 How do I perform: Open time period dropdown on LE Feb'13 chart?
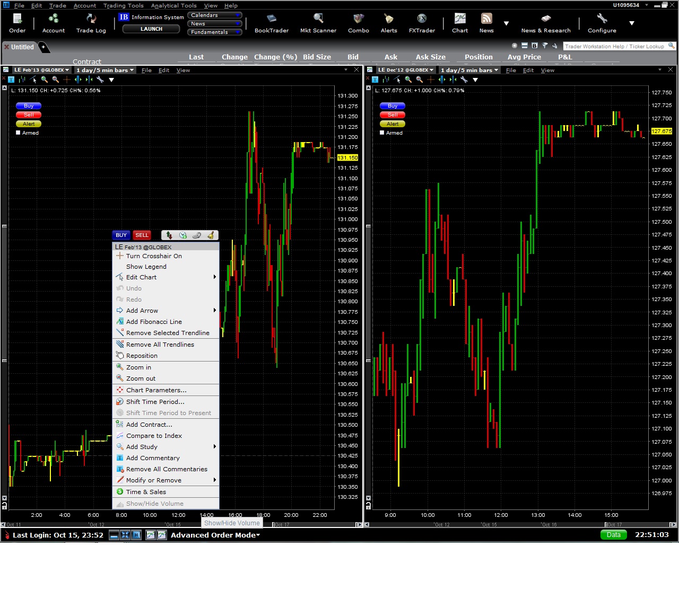(105, 70)
